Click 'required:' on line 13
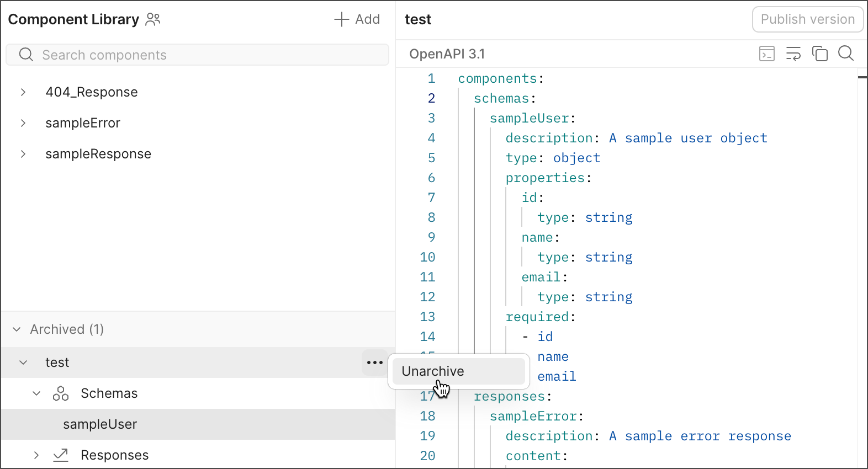The width and height of the screenshot is (868, 469). [541, 317]
